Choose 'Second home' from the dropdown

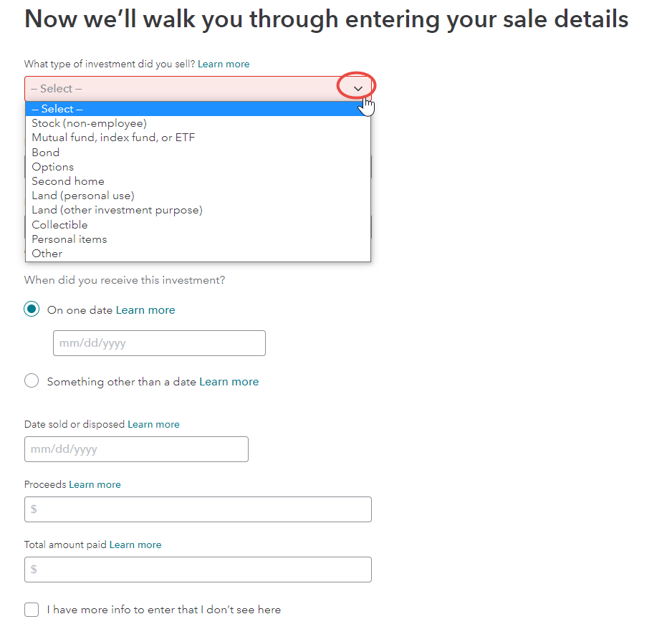click(68, 181)
